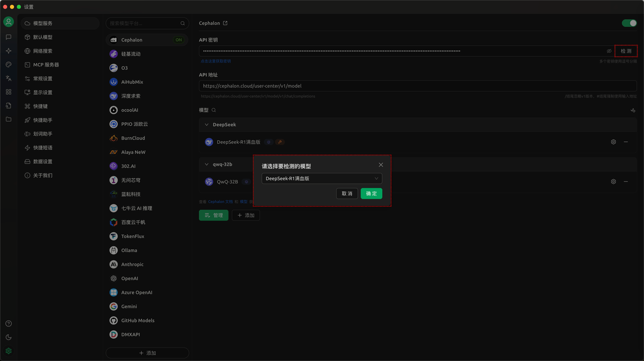This screenshot has width=644, height=361.
Task: Remove QwQ-32B model with minus icon
Action: (626, 182)
